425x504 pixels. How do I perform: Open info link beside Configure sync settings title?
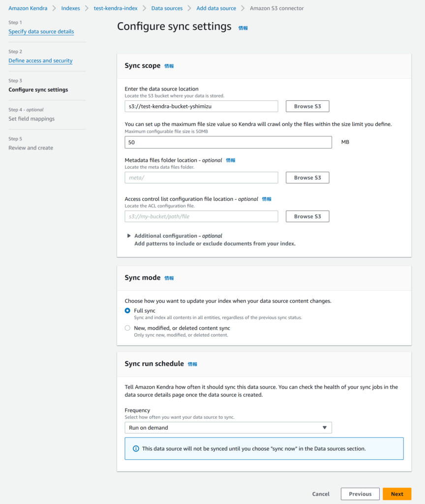pos(243,28)
